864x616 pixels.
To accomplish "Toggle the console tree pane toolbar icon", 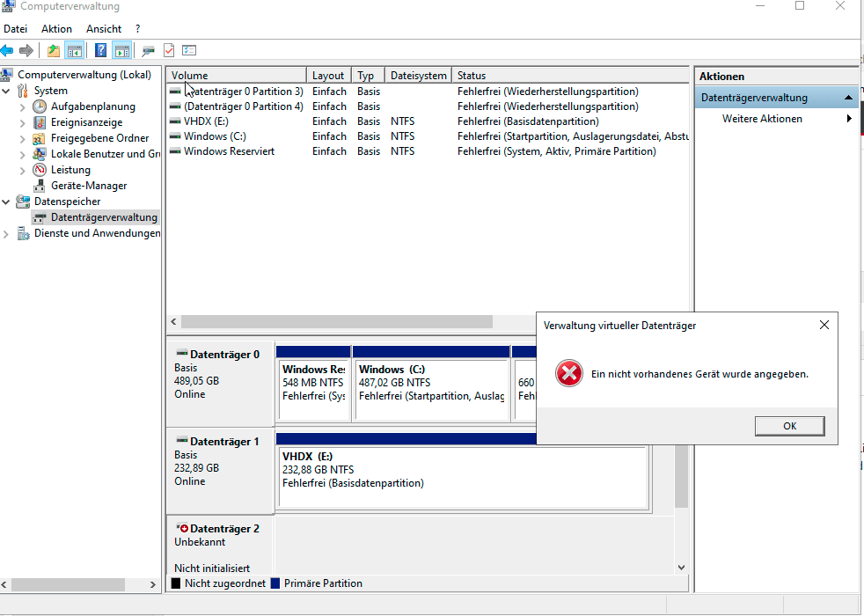I will pyautogui.click(x=75, y=51).
